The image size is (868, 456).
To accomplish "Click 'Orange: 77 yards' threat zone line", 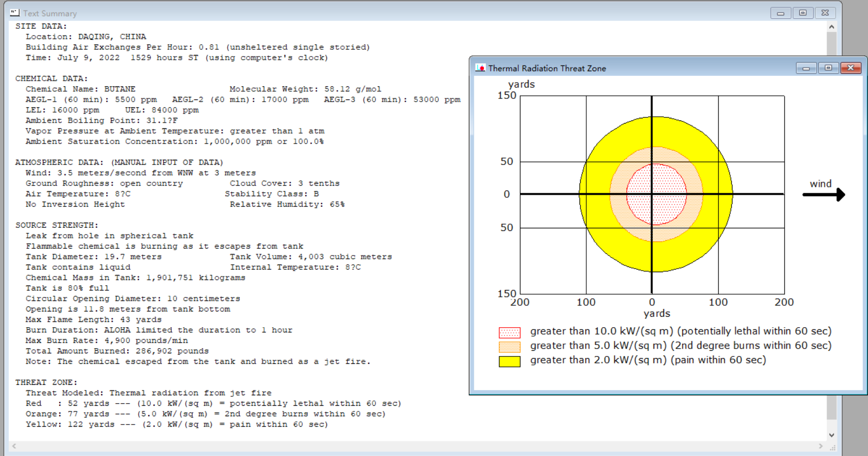I will click(x=206, y=414).
